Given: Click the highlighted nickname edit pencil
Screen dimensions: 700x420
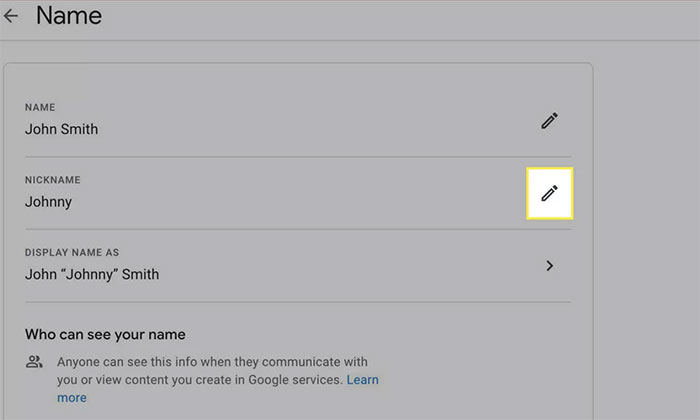Looking at the screenshot, I should coord(549,193).
